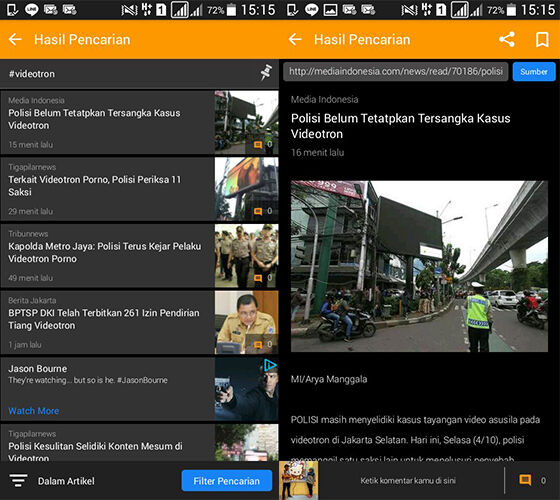Tap comment icon on BPTSP DKI thumbnail
This screenshot has width=560, height=500.
click(258, 345)
